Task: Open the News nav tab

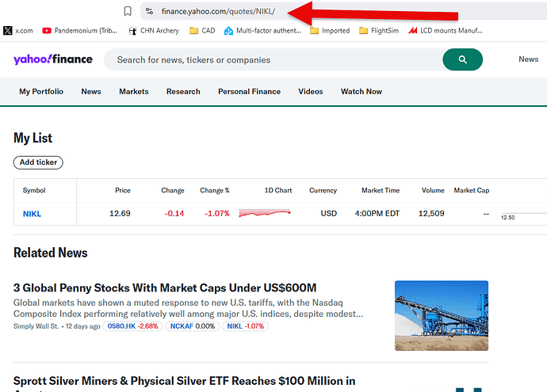Action: [91, 92]
